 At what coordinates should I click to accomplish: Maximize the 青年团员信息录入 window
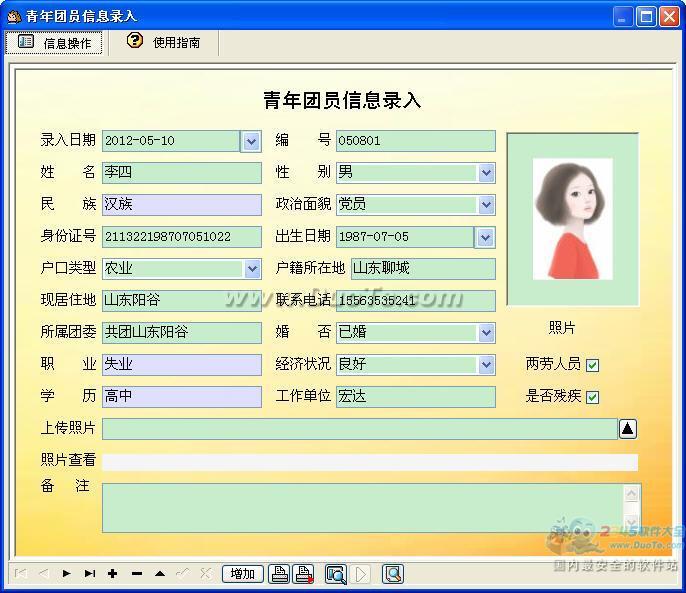646,17
